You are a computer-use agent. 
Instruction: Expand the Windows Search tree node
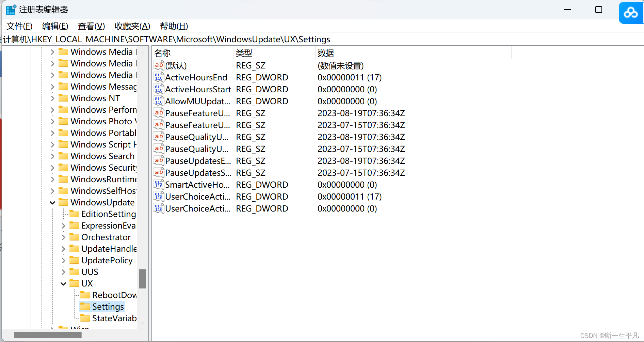point(52,156)
